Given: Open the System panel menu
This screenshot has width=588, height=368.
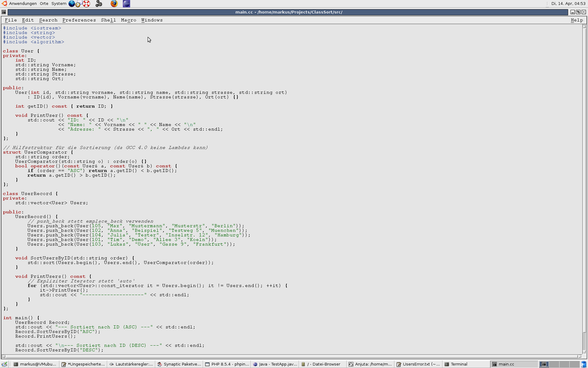Looking at the screenshot, I should [59, 3].
